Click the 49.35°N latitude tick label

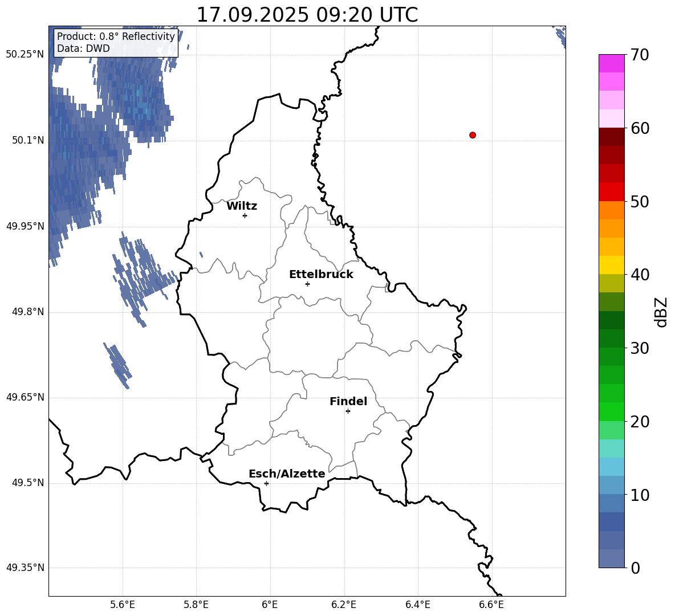(x=25, y=568)
